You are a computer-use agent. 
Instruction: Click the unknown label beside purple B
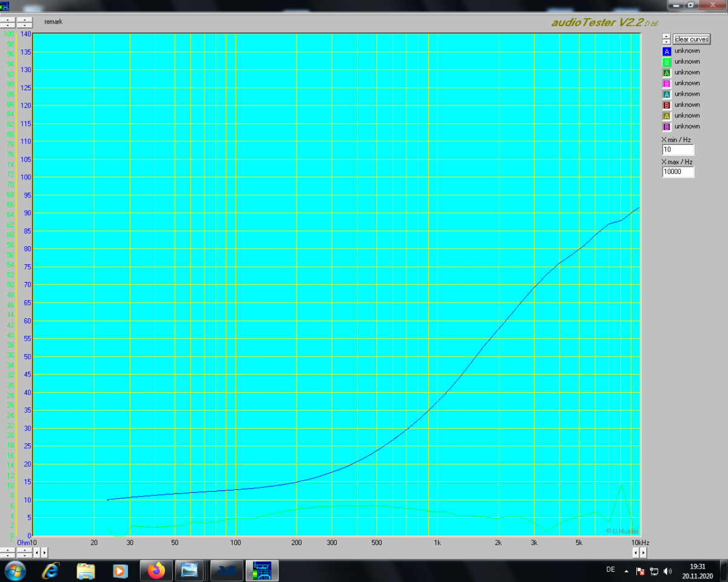tap(687, 126)
